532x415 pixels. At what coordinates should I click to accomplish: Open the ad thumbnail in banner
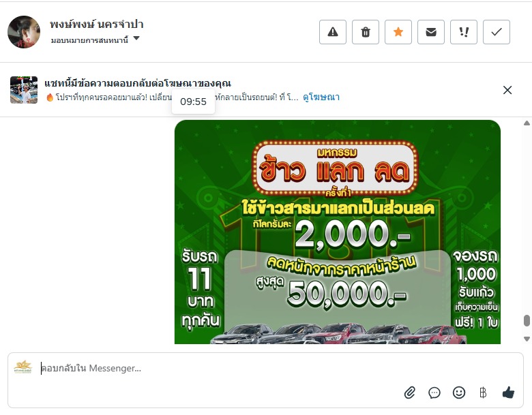(x=24, y=90)
